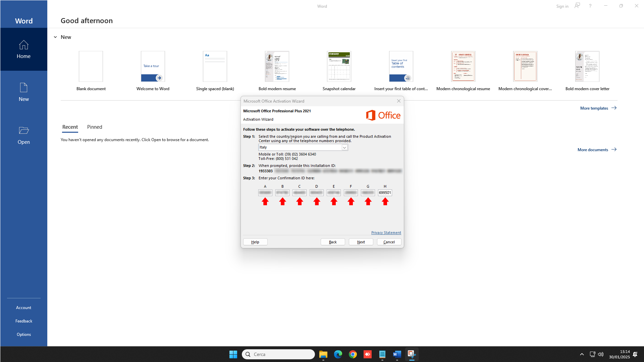Click Next in the Activation Wizard
This screenshot has height=362, width=644.
[x=361, y=242]
